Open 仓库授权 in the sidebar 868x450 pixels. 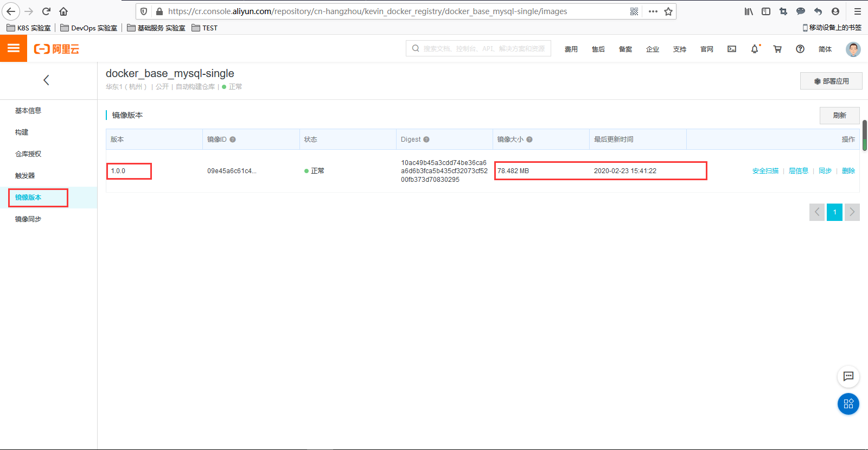(28, 154)
